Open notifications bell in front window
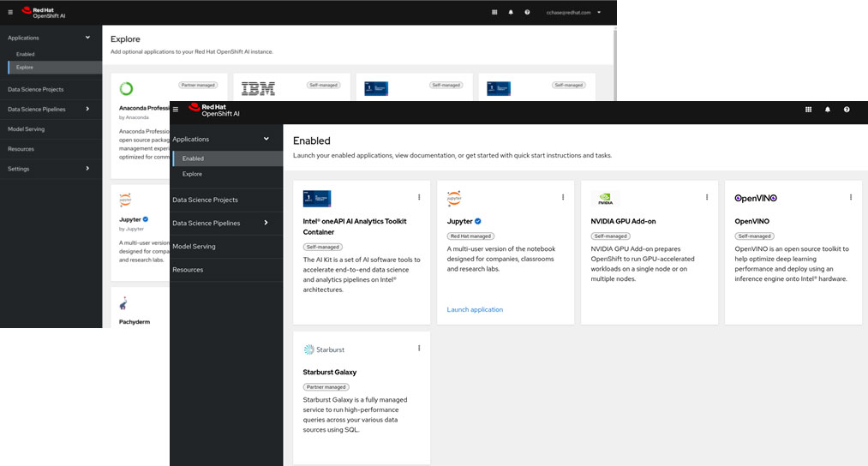The width and height of the screenshot is (868, 466). [x=828, y=110]
